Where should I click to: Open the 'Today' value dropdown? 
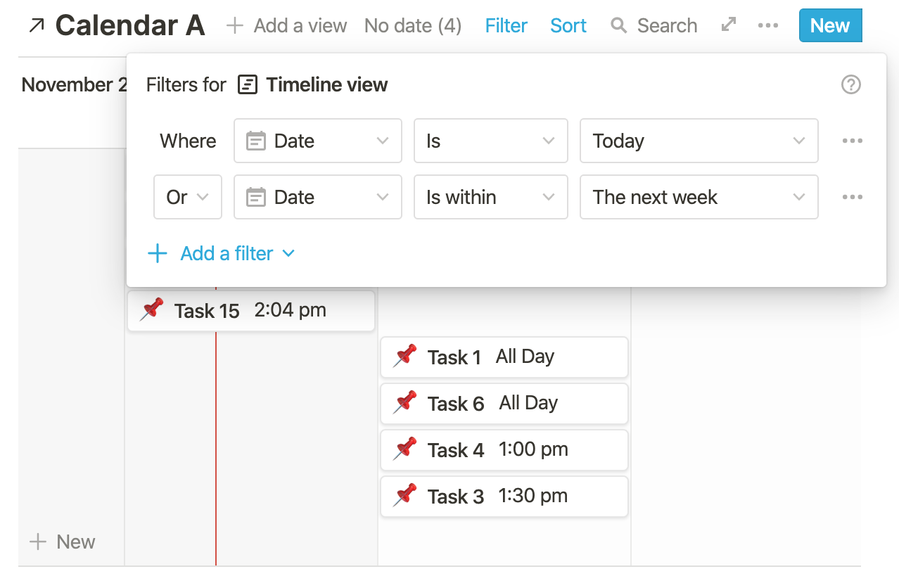click(x=699, y=141)
